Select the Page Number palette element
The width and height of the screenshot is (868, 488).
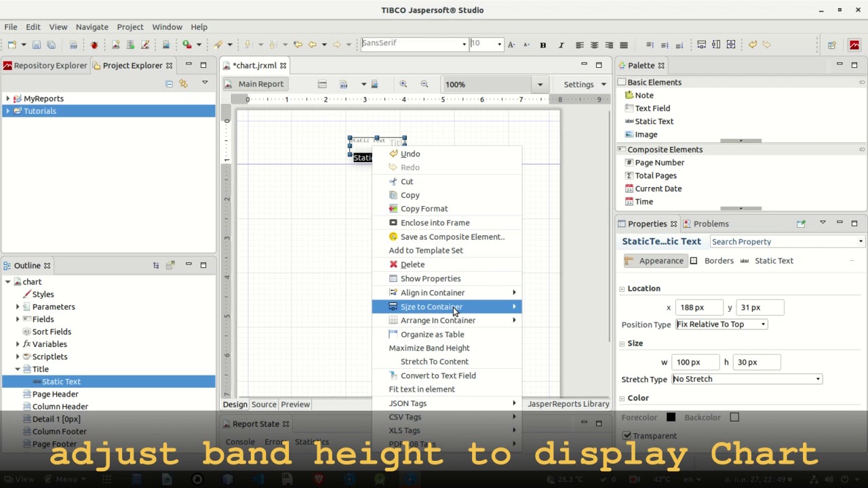tap(654, 163)
